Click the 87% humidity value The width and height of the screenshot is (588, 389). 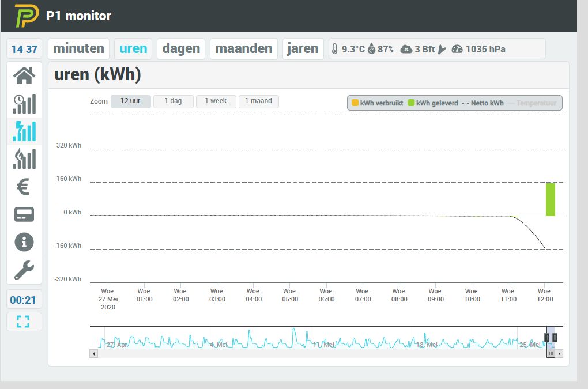386,49
